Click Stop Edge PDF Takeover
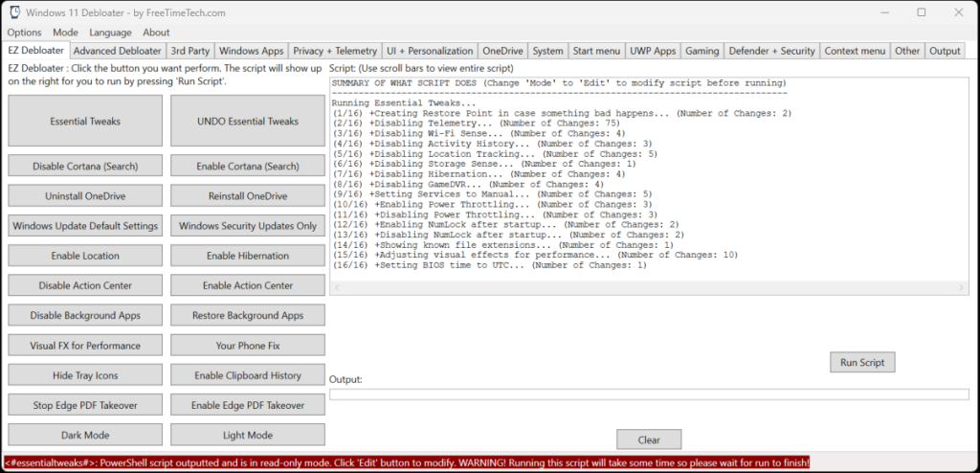This screenshot has height=473, width=980. (x=85, y=405)
